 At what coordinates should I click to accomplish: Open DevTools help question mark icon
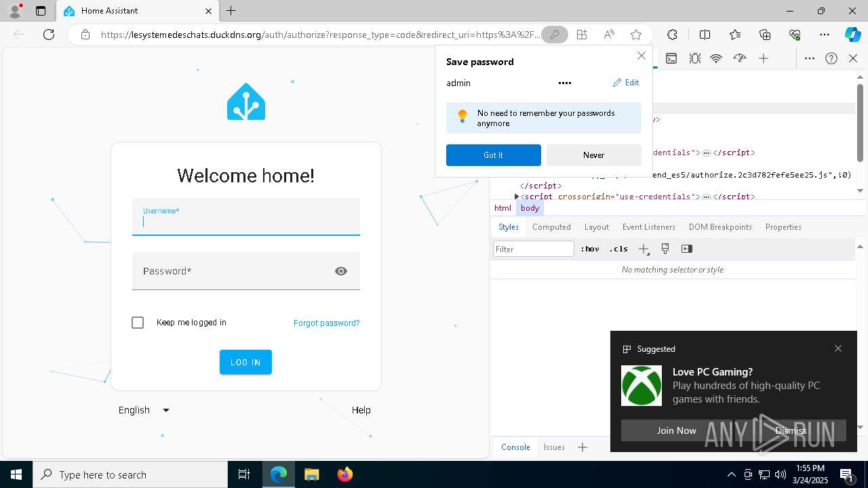pyautogui.click(x=831, y=58)
